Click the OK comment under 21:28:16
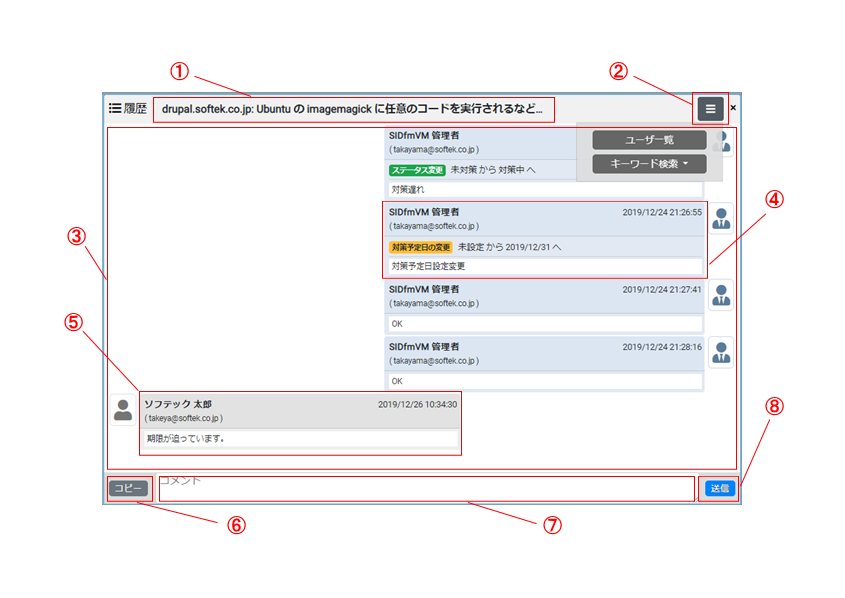This screenshot has height=598, width=845. [x=397, y=381]
